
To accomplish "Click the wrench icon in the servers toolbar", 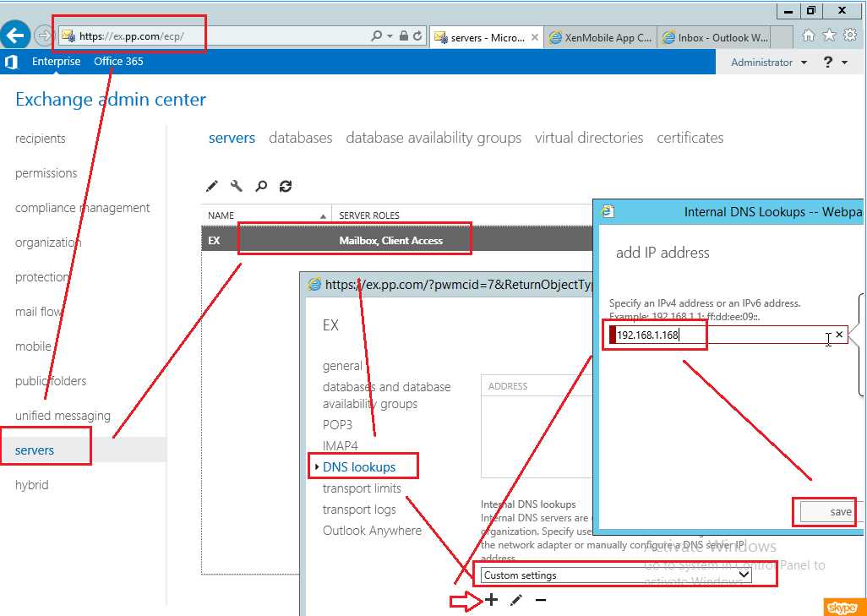I will [x=237, y=187].
